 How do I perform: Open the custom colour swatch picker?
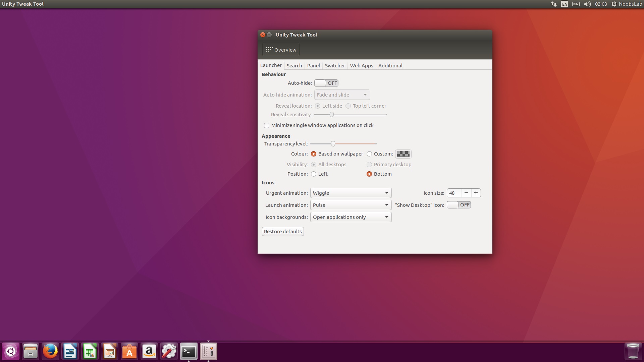(x=403, y=154)
